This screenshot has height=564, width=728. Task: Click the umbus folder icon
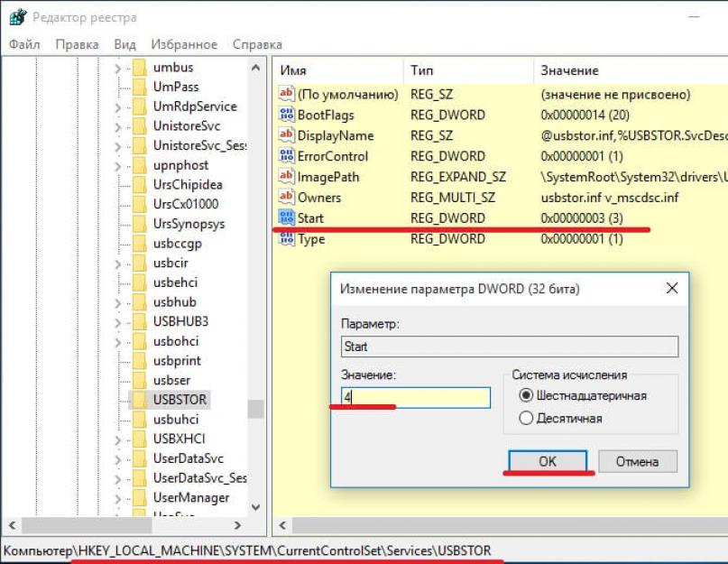click(x=139, y=68)
